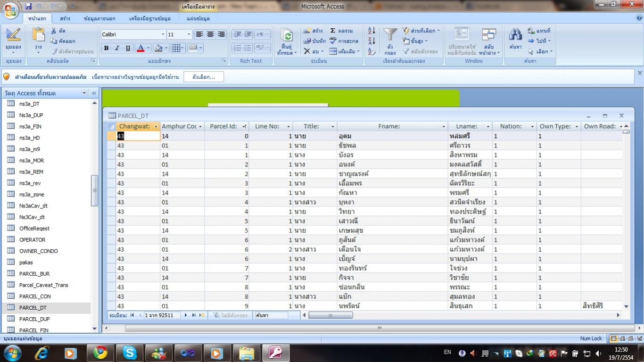Viewport: 644px width, 362px height.
Task: Cut selection with scissors icon
Action: coord(59,31)
